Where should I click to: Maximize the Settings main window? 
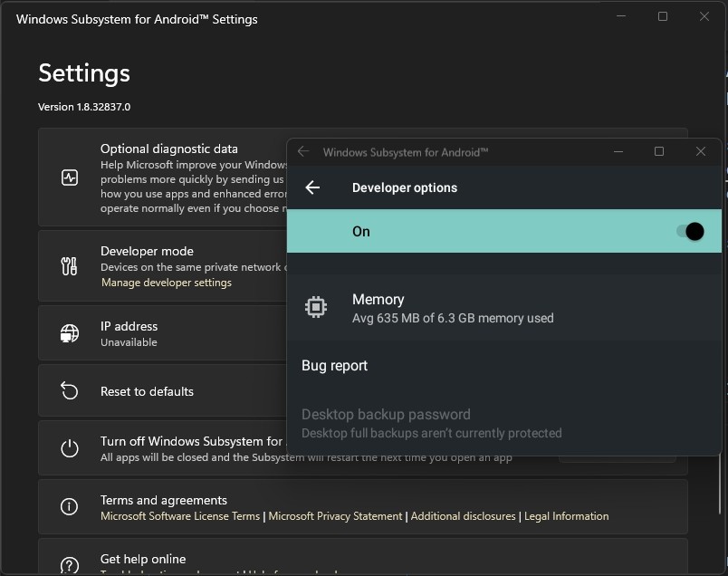(663, 16)
